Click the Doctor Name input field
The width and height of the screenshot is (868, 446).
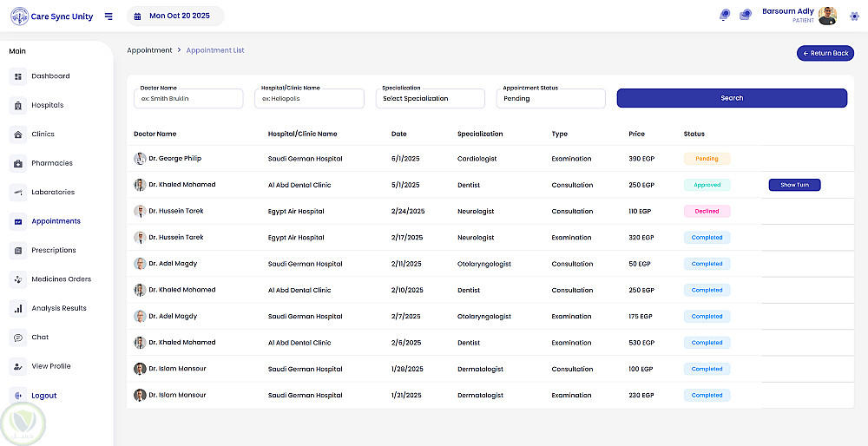coord(189,99)
